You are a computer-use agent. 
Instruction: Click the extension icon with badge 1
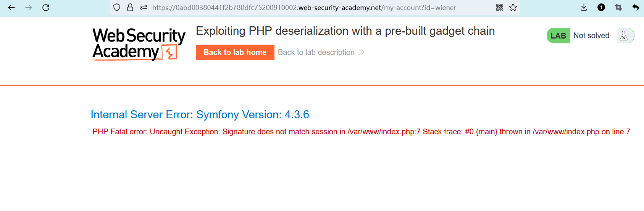(601, 8)
